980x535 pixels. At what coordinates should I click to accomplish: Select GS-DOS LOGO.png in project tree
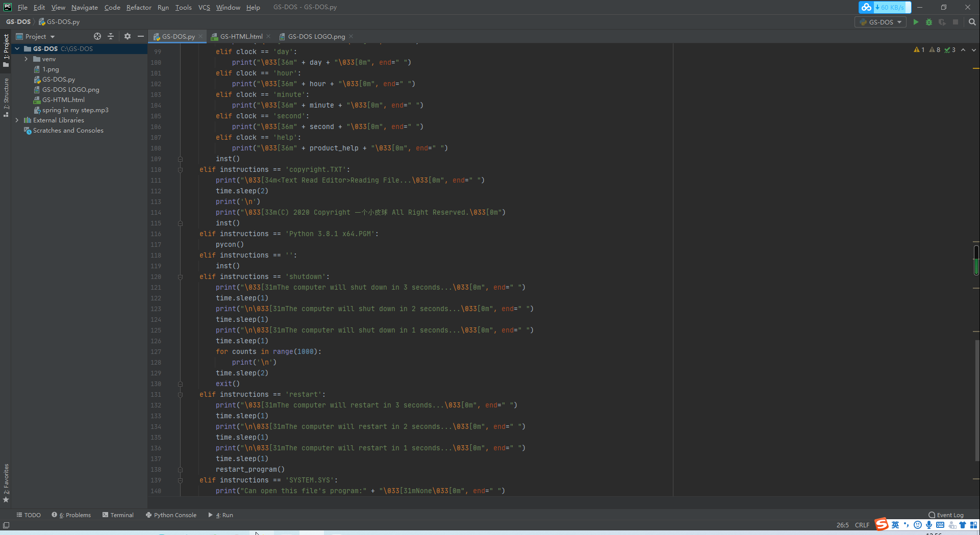70,90
